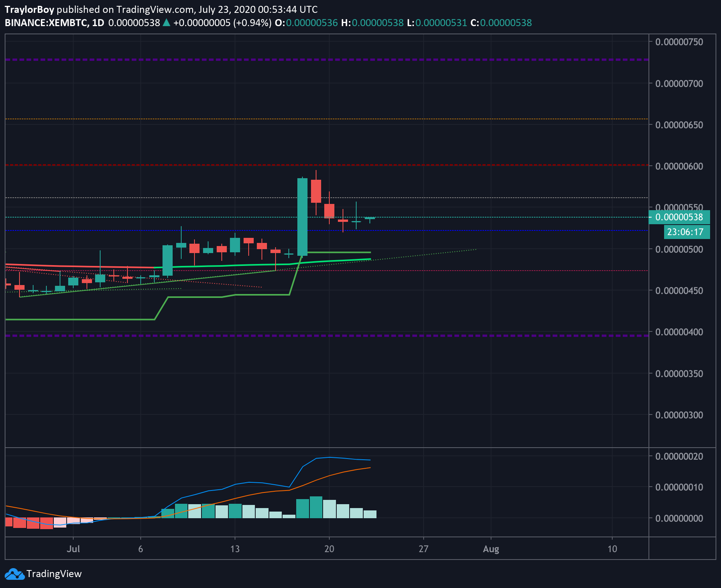
Task: Click the MACD axis label 0.00000010
Action: tap(679, 487)
